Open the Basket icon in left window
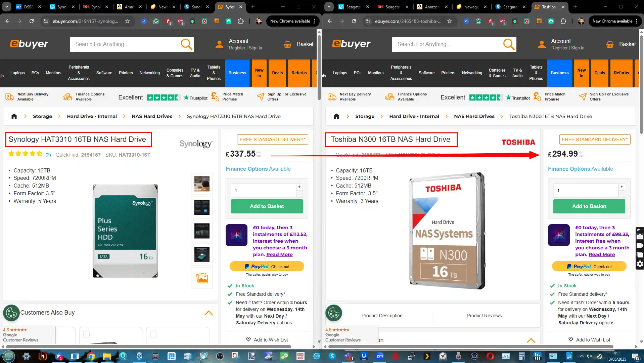The width and height of the screenshot is (644, 363). (287, 44)
